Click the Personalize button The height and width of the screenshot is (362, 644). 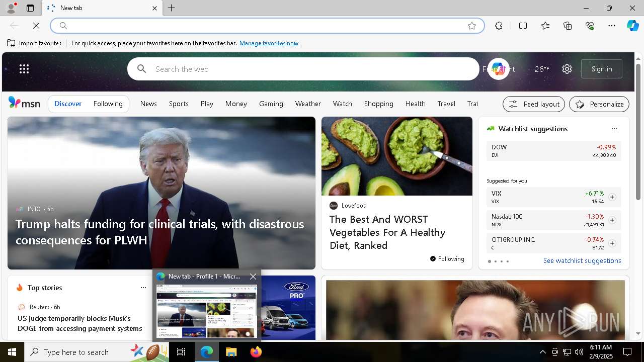coord(599,104)
